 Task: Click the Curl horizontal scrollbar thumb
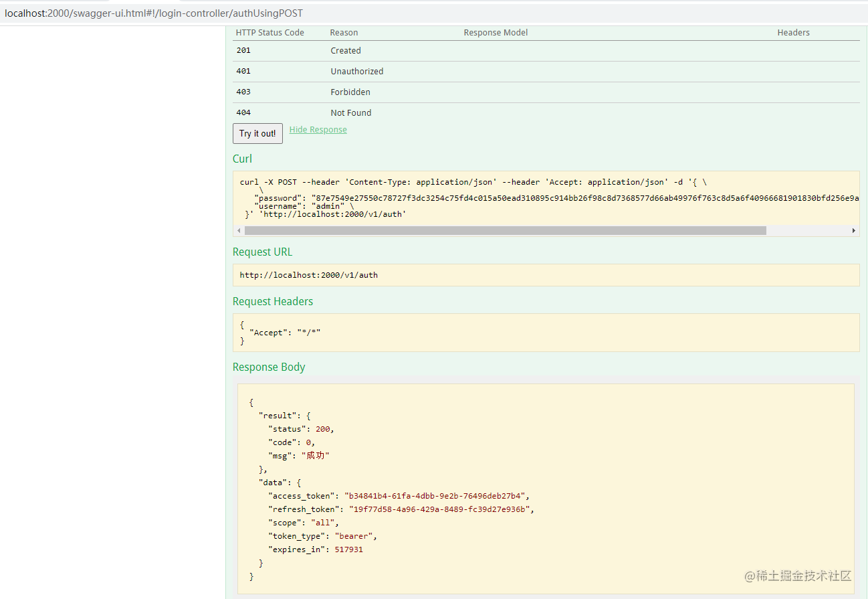(506, 230)
